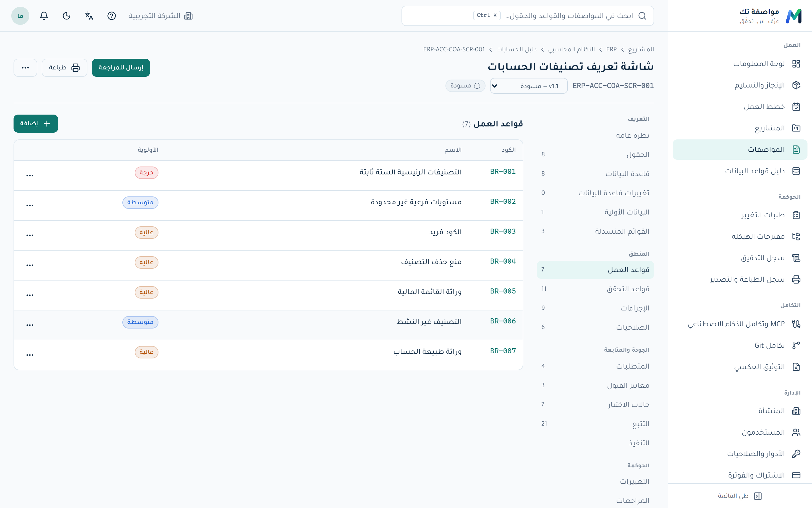Click the تكامل Git branch icon

(796, 345)
